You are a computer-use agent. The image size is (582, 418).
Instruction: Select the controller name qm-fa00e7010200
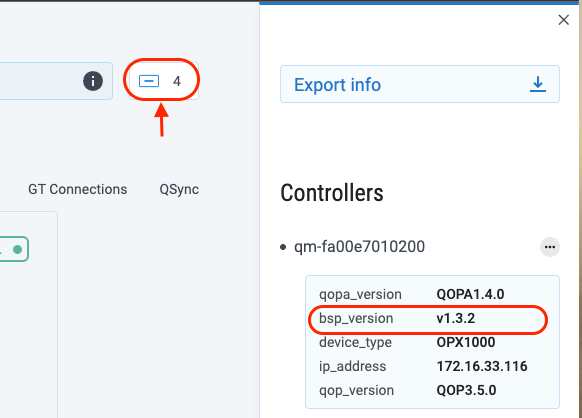point(359,247)
